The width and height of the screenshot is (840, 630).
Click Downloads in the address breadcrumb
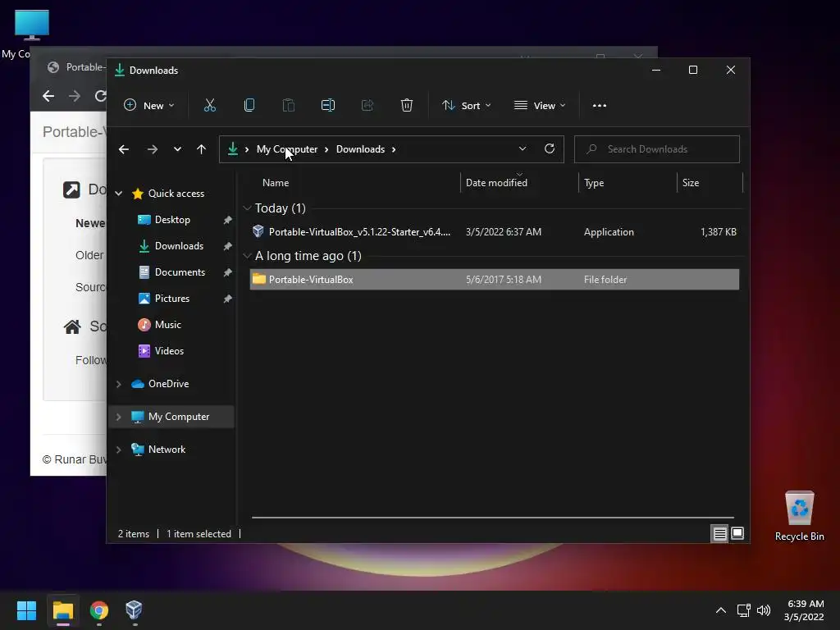pos(361,149)
